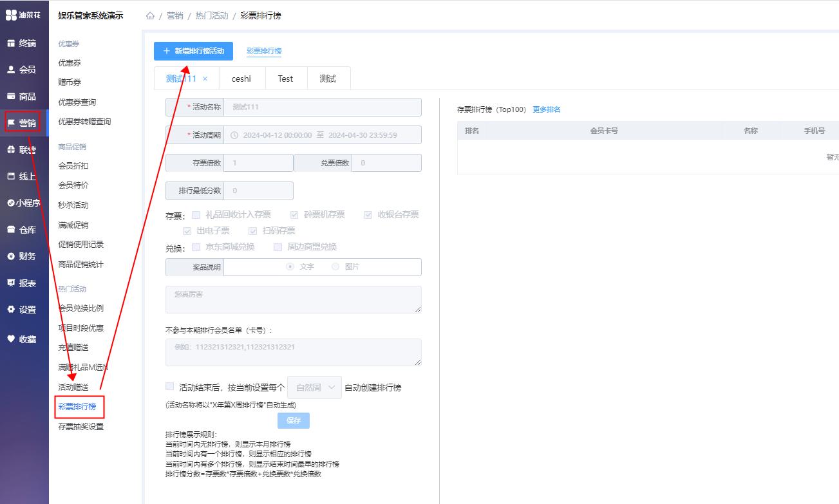Open 商品促销统计 in the submenu
Viewport: 839px width, 504px height.
pos(81,265)
